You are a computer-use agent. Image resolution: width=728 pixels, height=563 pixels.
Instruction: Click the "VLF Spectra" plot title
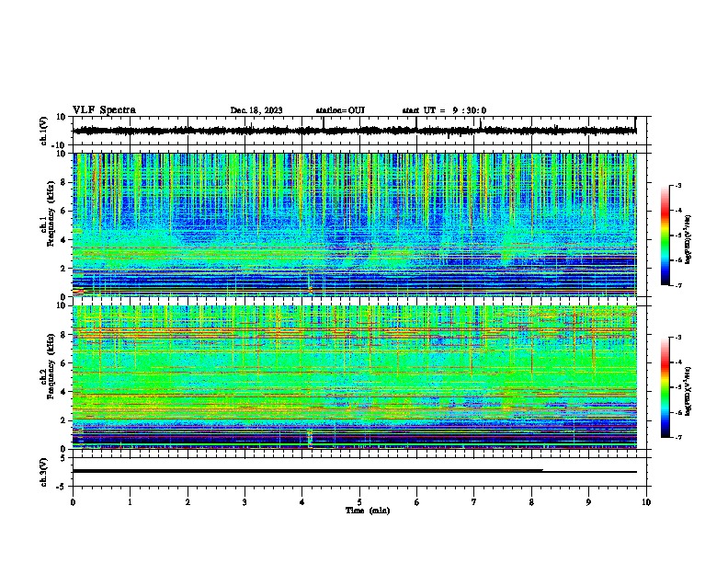coord(104,110)
